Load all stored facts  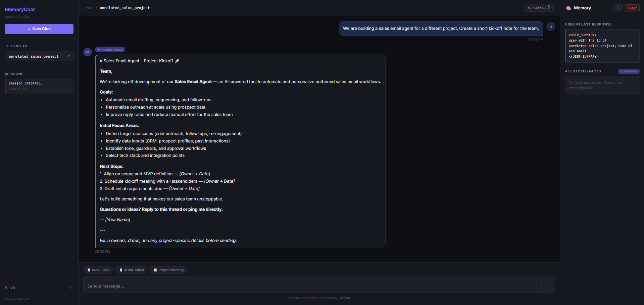tap(629, 71)
